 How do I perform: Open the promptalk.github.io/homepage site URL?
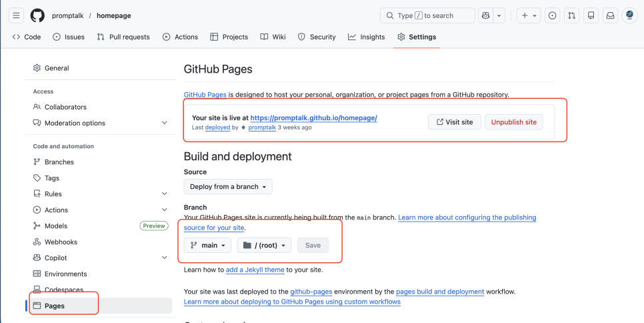click(x=314, y=118)
